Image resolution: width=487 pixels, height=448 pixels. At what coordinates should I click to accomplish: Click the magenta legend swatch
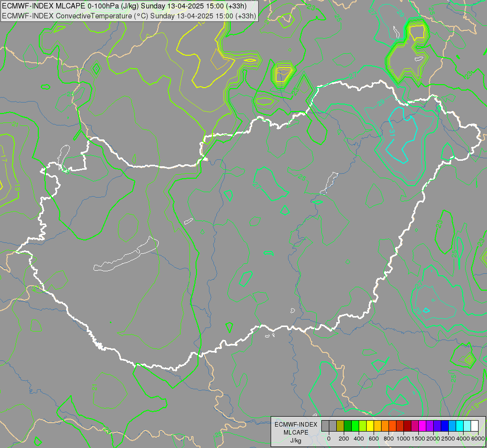point(423,426)
